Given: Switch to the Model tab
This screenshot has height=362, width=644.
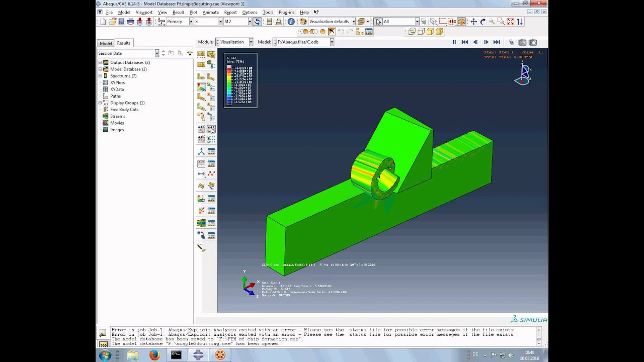Looking at the screenshot, I should (106, 43).
